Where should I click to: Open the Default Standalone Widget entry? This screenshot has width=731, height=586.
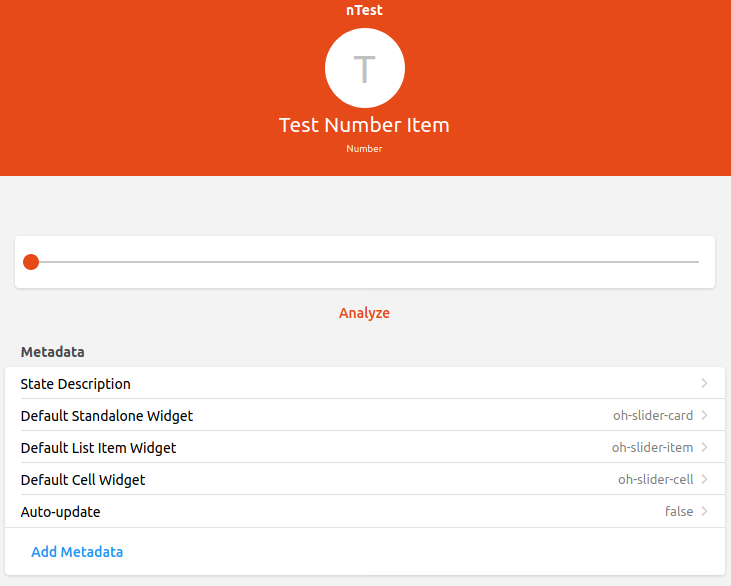(x=107, y=416)
